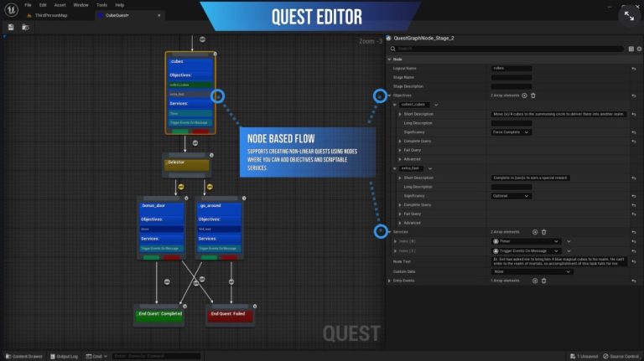The height and width of the screenshot is (361, 644).
Task: Click yellow transition icon above bonus_door
Action: [181, 187]
